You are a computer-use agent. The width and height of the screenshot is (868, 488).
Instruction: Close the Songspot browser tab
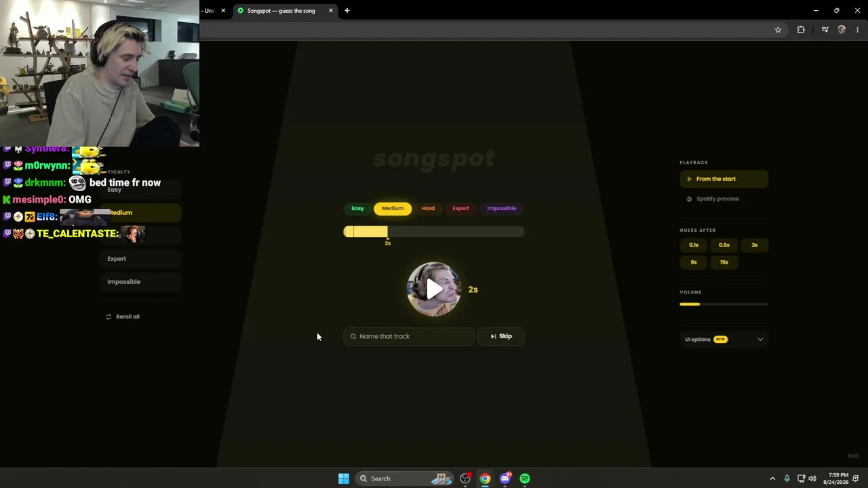331,11
